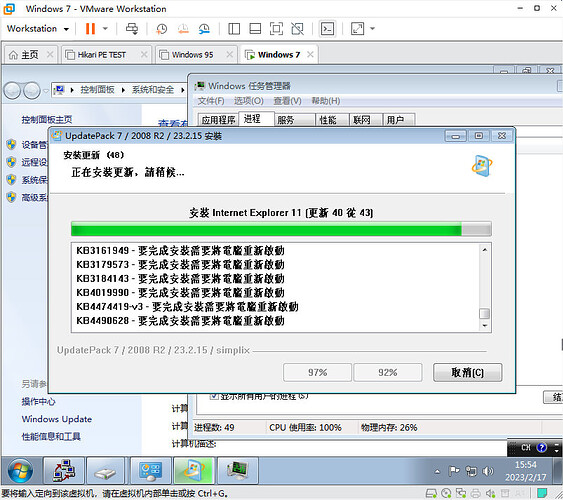Screen dimensions: 563x500
Task: Pause the virtual machine
Action: 90,28
